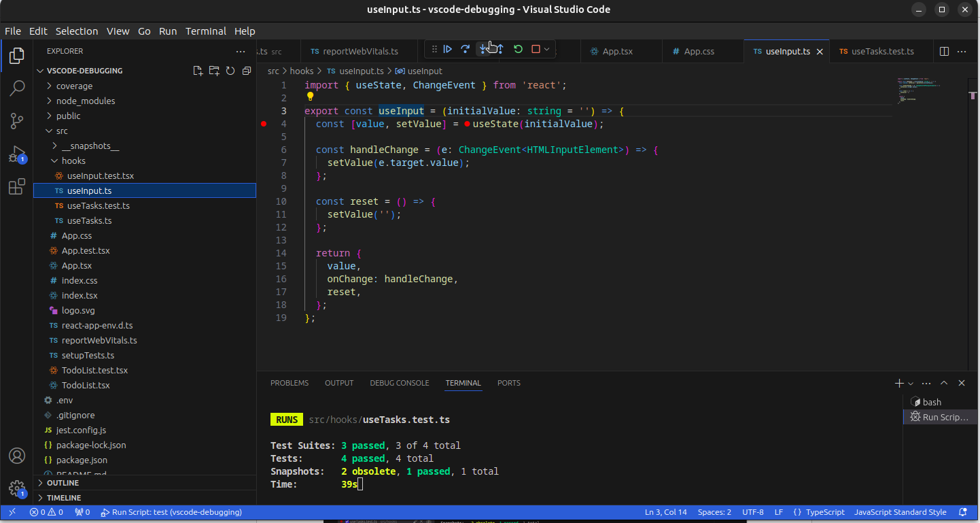The width and height of the screenshot is (980, 523).
Task: Restart the debugging session
Action: click(x=518, y=49)
